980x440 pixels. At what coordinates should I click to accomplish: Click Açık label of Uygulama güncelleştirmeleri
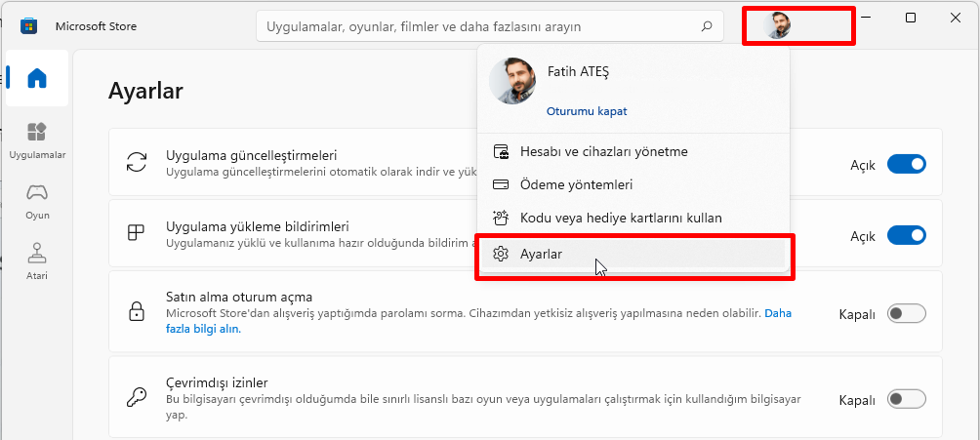coord(863,165)
